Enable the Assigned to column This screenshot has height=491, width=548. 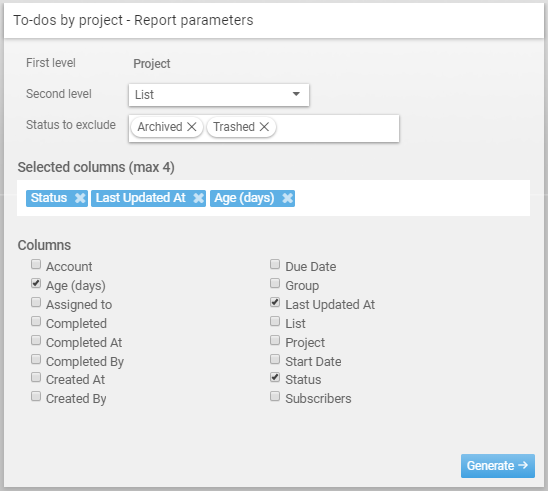click(36, 302)
